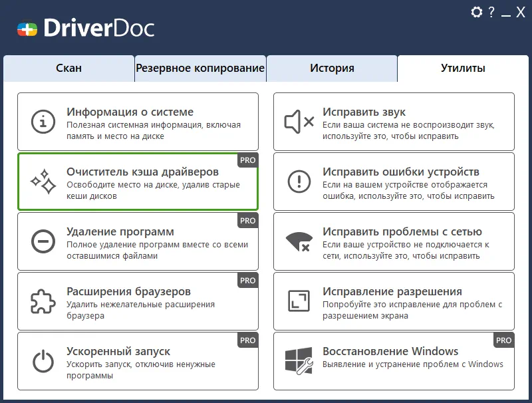Click text 'Ускорить запуск, отключив ненужные'
The width and height of the screenshot is (532, 403).
point(141,364)
